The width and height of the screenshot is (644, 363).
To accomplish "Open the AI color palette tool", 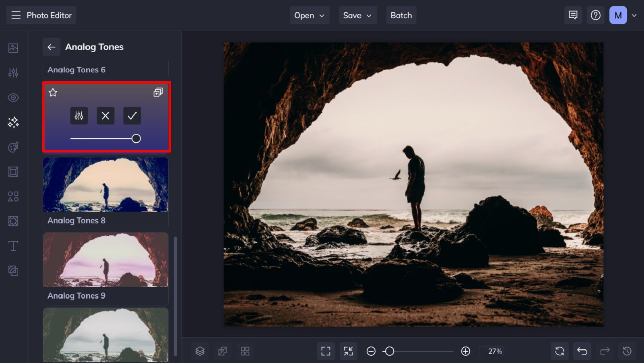I will tap(13, 147).
